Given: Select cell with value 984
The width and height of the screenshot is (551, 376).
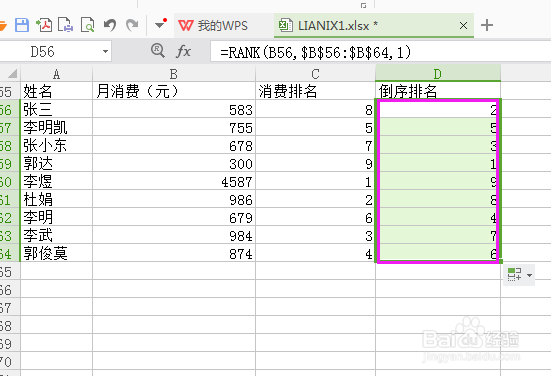Looking at the screenshot, I should click(x=174, y=235).
